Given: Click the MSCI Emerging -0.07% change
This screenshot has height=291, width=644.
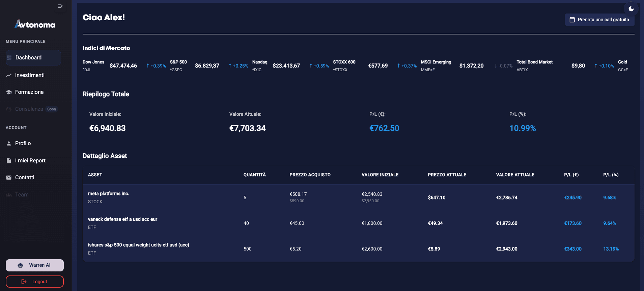Looking at the screenshot, I should (x=503, y=66).
